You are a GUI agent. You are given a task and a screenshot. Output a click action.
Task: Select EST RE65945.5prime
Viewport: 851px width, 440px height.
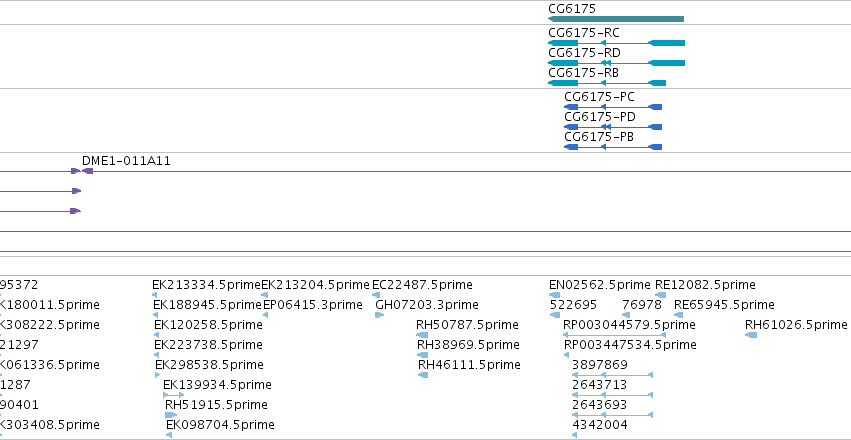[678, 315]
